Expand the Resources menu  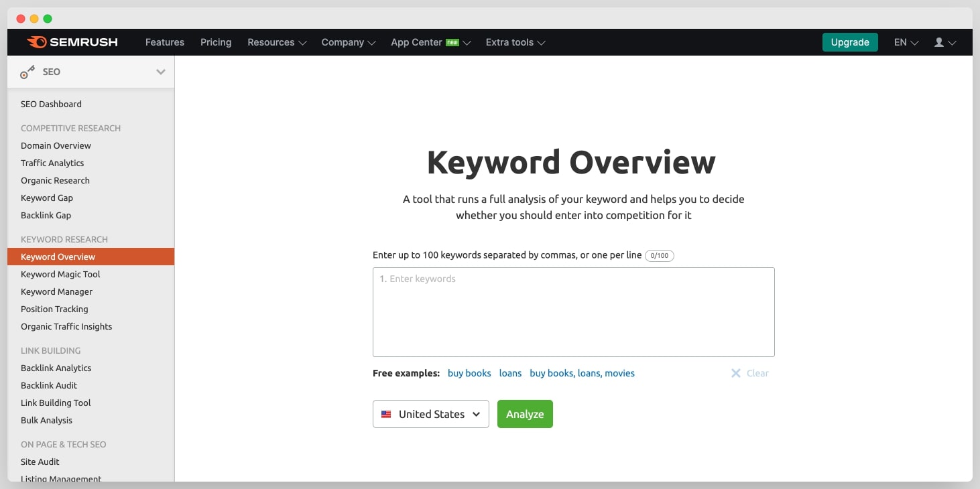pyautogui.click(x=277, y=42)
